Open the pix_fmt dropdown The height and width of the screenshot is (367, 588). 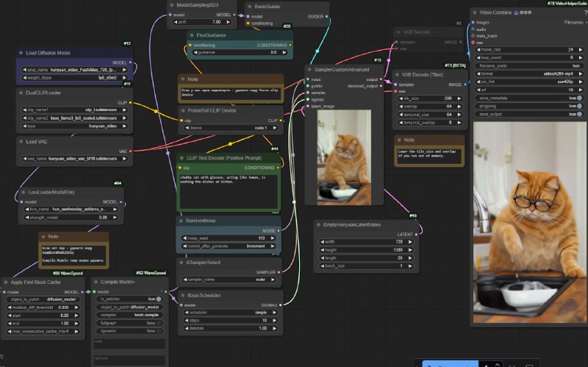click(x=529, y=82)
